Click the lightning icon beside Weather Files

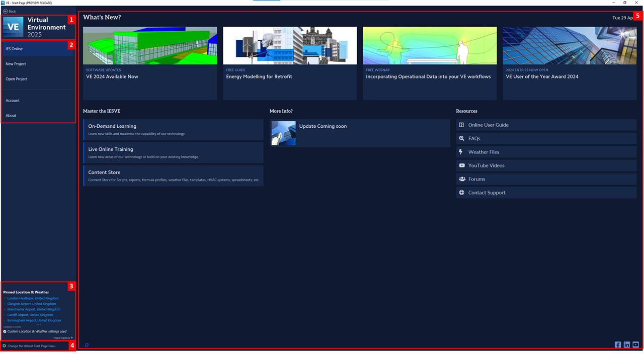pos(461,152)
